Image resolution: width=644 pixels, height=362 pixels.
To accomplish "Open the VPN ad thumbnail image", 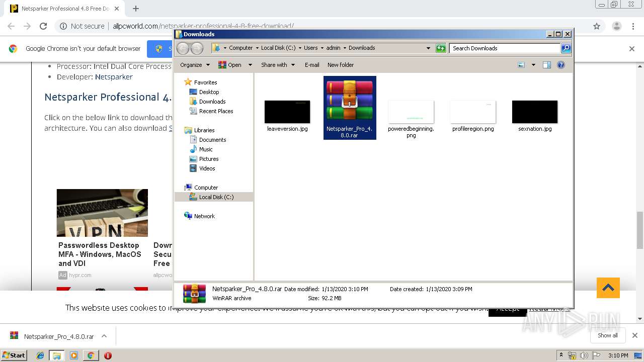I will 102,213.
